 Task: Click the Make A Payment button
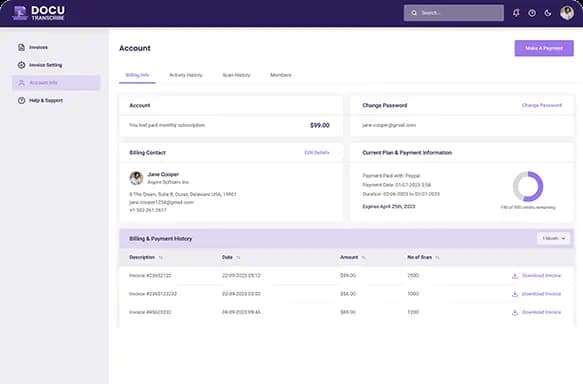click(x=544, y=48)
